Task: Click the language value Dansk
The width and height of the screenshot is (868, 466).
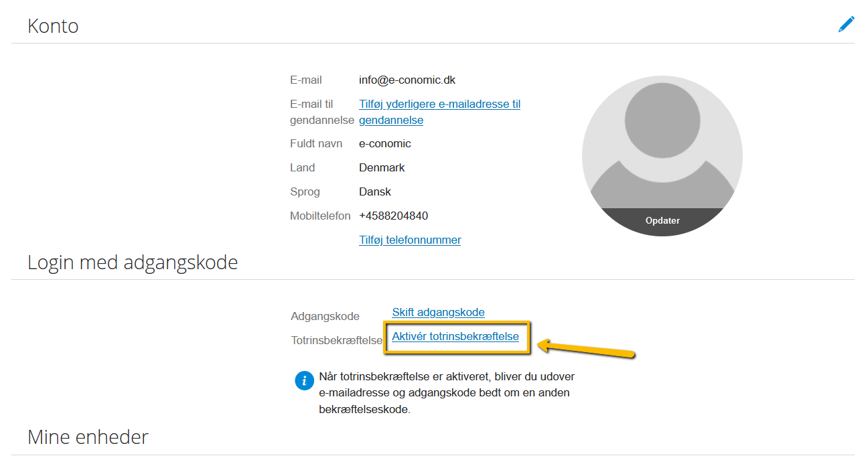Action: click(x=374, y=191)
